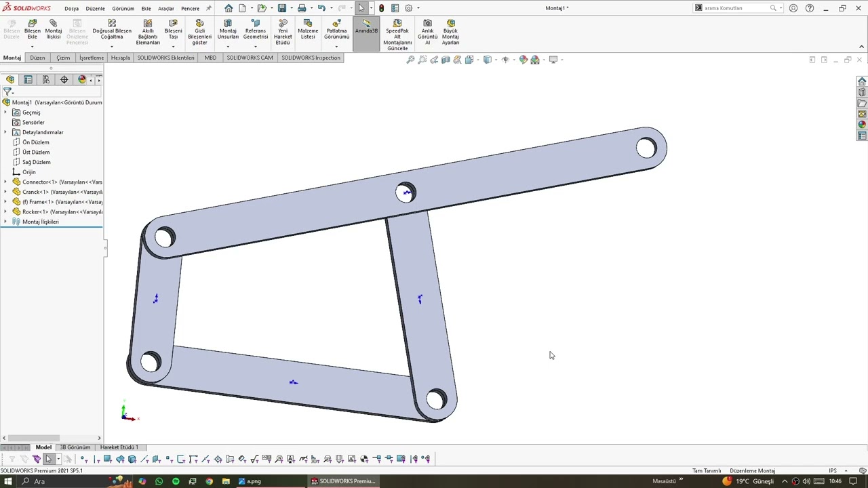The height and width of the screenshot is (488, 868).
Task: Expand the Geçmiş tree node
Action: point(5,113)
